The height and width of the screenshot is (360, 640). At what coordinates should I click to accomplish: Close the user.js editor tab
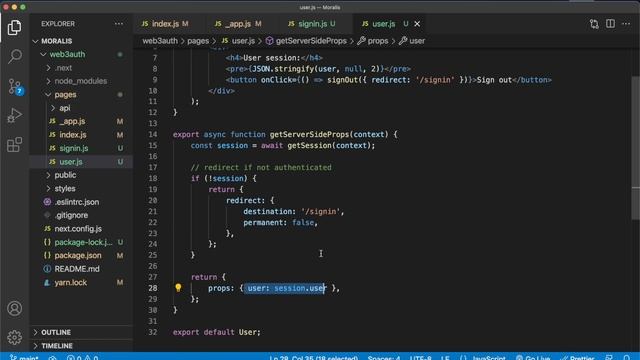417,24
